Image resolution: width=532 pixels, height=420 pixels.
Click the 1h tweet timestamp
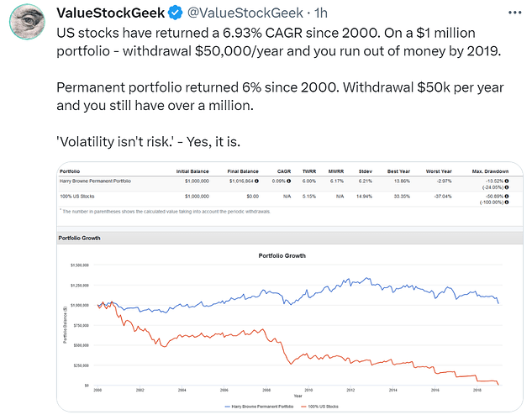(320, 13)
